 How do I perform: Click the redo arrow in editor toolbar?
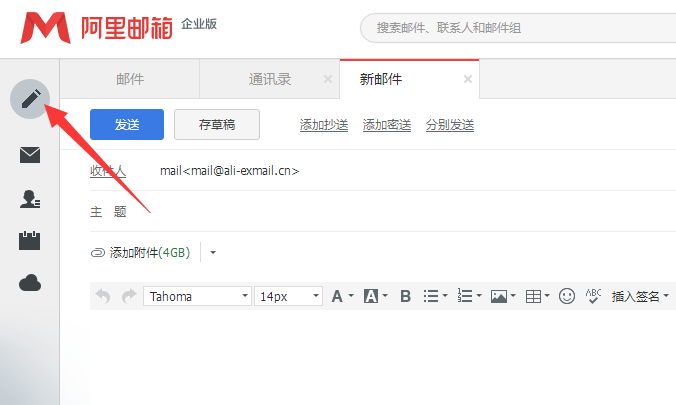click(x=128, y=296)
